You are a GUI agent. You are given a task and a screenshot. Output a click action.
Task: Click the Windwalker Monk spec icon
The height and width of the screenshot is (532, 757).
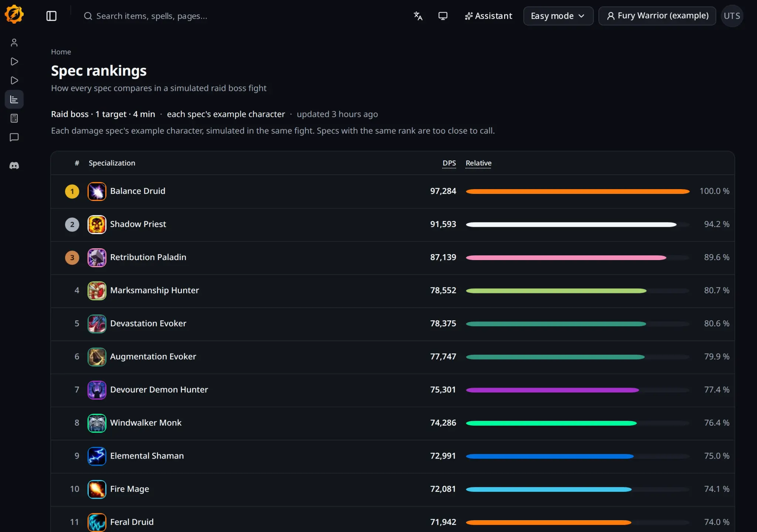pyautogui.click(x=97, y=423)
